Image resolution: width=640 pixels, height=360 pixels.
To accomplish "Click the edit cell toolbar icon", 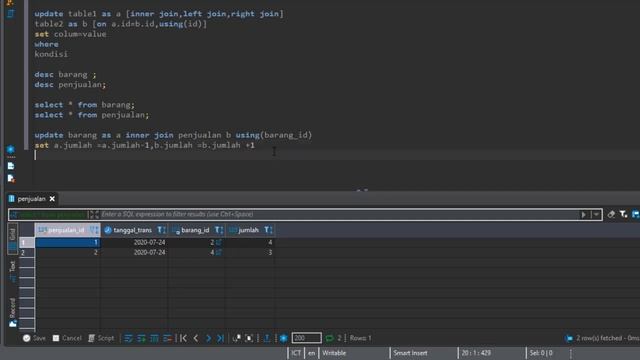I will 128,338.
